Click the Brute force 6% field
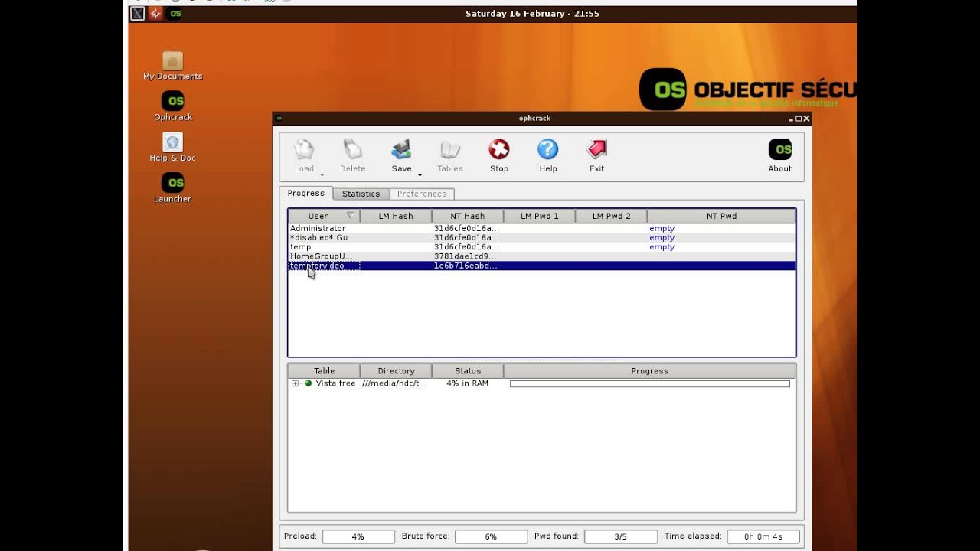980x551 pixels. click(x=491, y=537)
